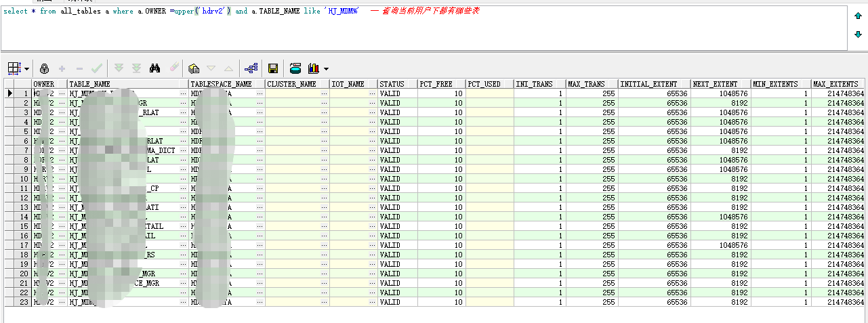Click the bar chart icon

(x=314, y=68)
